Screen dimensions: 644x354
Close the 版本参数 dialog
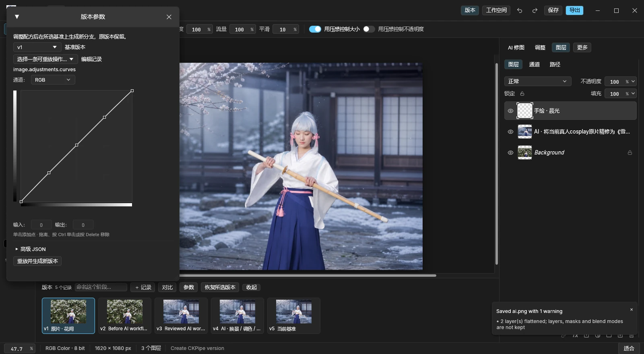tap(169, 17)
